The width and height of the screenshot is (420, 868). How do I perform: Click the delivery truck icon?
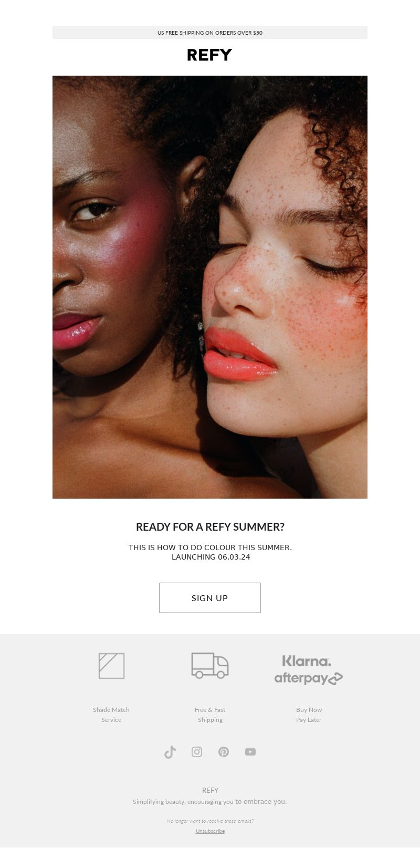(x=210, y=666)
